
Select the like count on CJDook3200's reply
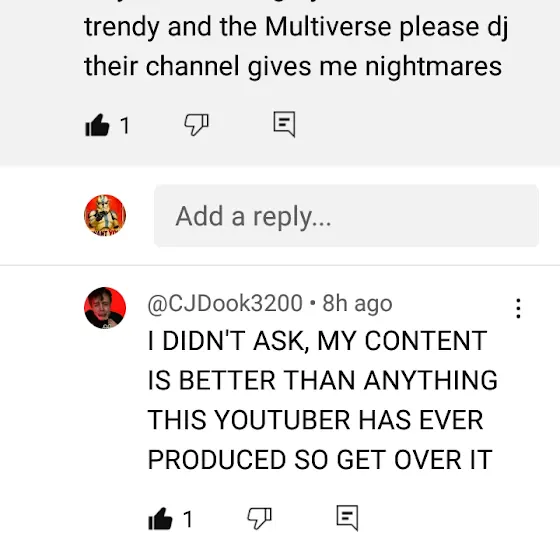tap(188, 519)
